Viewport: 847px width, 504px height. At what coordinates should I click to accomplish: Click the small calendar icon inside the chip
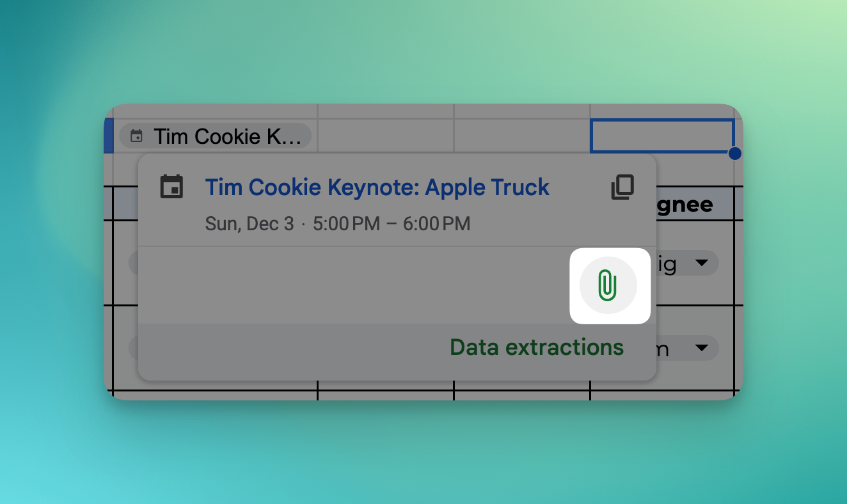tap(136, 136)
